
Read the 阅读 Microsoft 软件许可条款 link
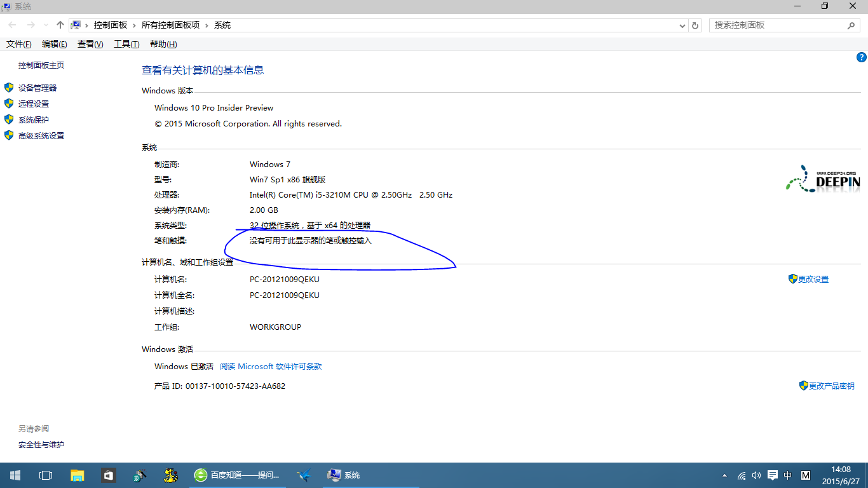(x=271, y=367)
